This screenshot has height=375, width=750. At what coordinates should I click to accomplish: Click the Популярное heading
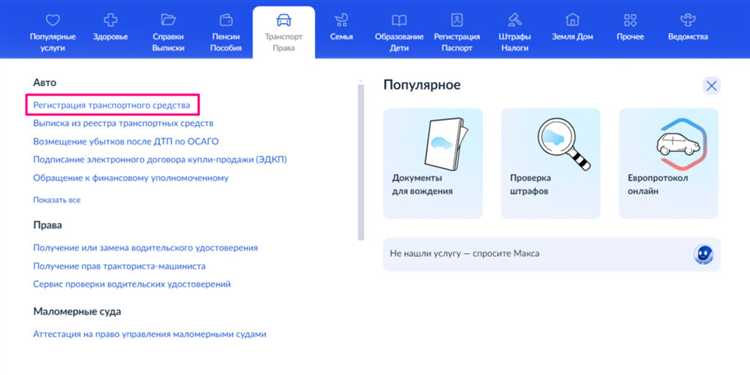(422, 85)
